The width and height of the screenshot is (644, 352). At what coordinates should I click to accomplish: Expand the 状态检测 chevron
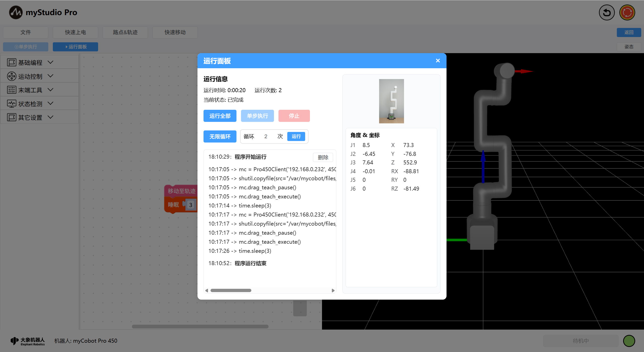click(x=50, y=103)
